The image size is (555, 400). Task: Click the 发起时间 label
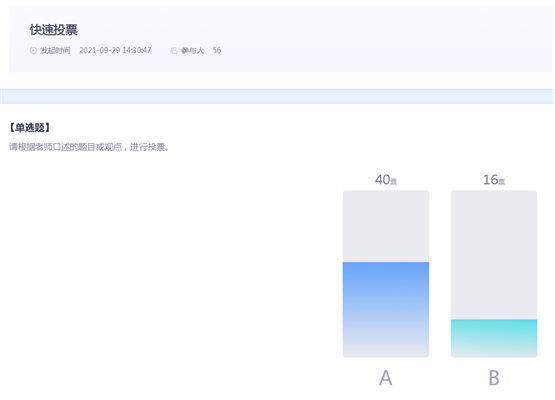pyautogui.click(x=55, y=51)
